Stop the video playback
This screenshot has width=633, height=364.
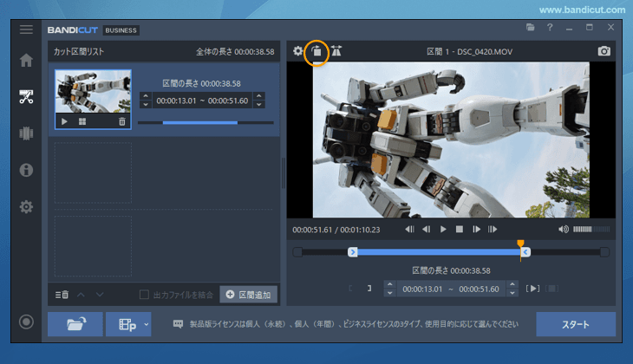pos(460,229)
